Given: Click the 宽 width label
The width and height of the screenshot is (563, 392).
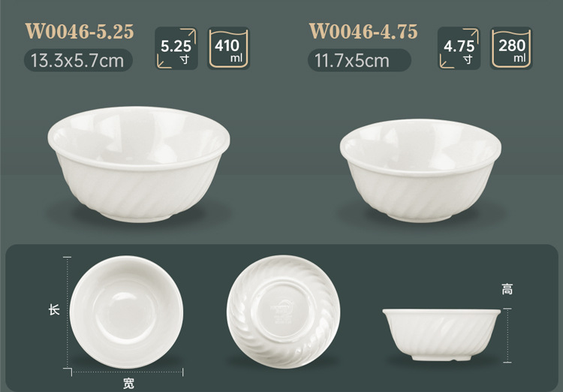Looking at the screenshot, I should click(128, 384).
